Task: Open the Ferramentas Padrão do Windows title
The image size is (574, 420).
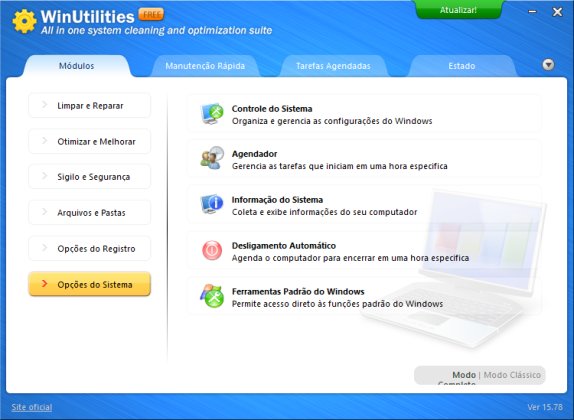Action: click(298, 291)
